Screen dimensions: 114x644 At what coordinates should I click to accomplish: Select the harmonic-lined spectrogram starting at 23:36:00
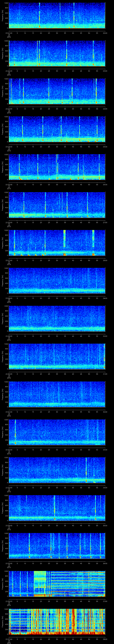point(57,584)
